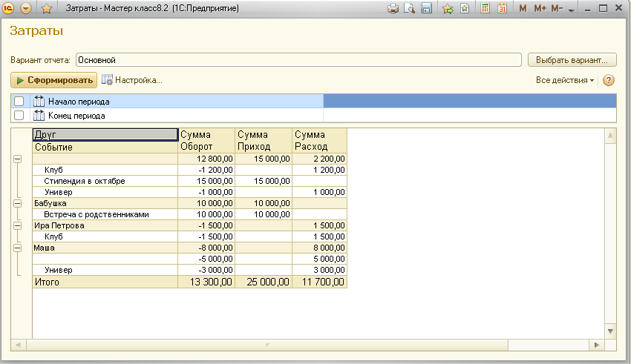
Task: Click the yellow star Favorites icon
Action: 47,8
